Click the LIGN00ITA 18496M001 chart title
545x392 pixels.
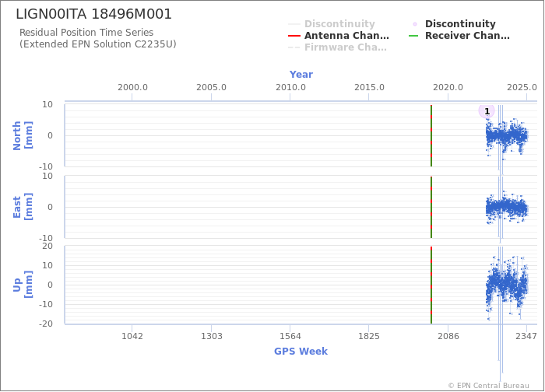coord(94,14)
